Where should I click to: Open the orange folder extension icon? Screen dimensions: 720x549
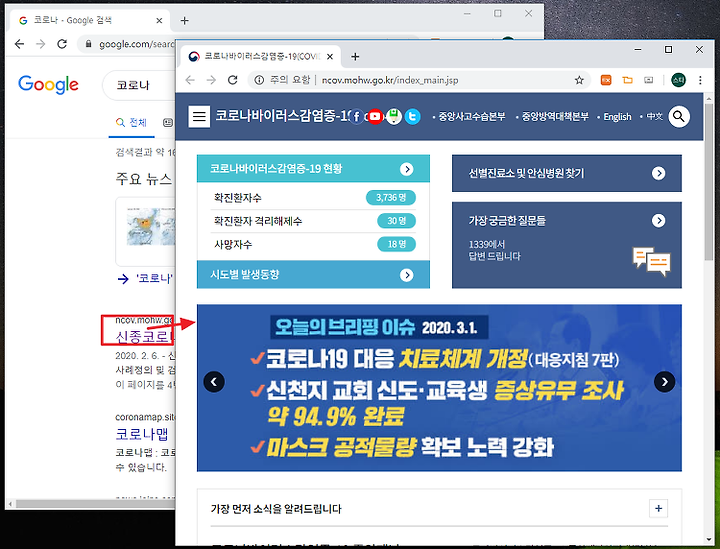pos(627,80)
